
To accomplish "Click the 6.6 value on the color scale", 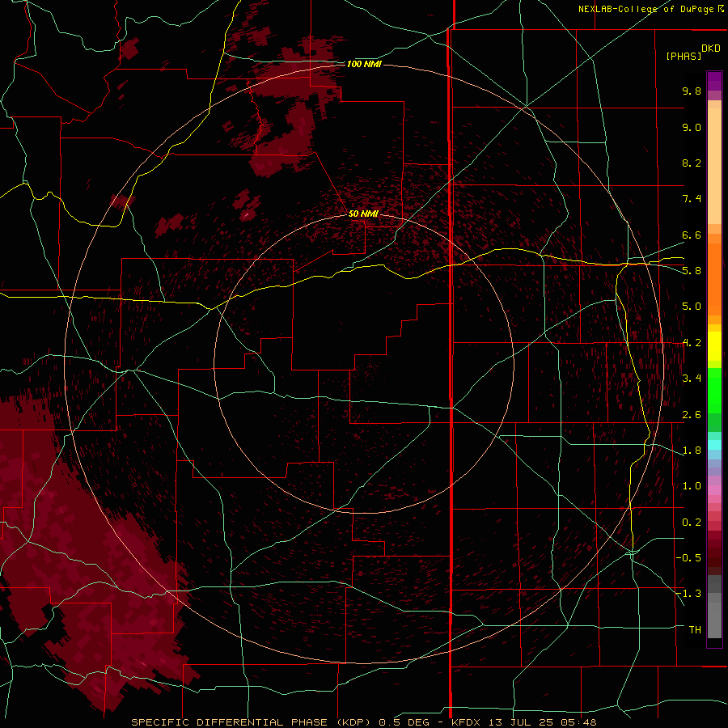I will (692, 235).
